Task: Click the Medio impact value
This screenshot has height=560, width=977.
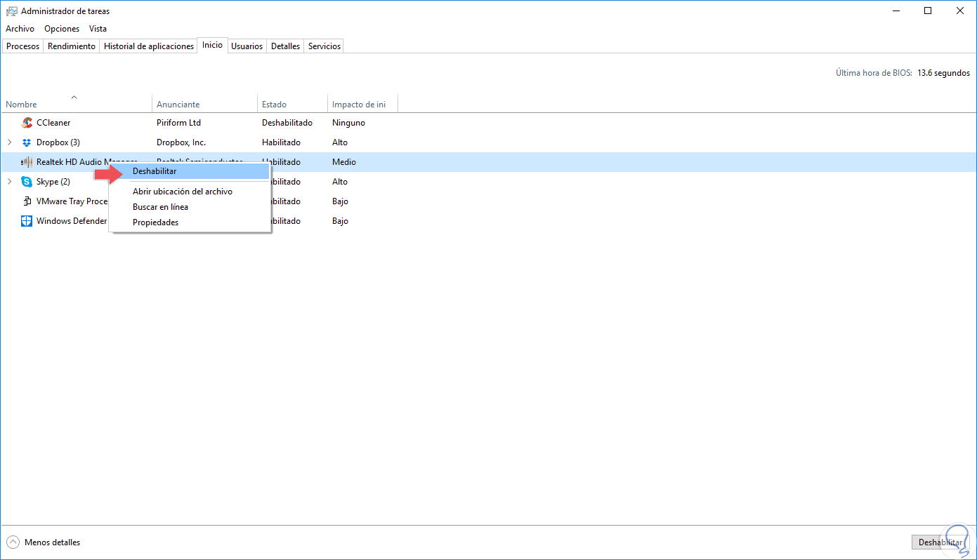Action: pos(344,162)
